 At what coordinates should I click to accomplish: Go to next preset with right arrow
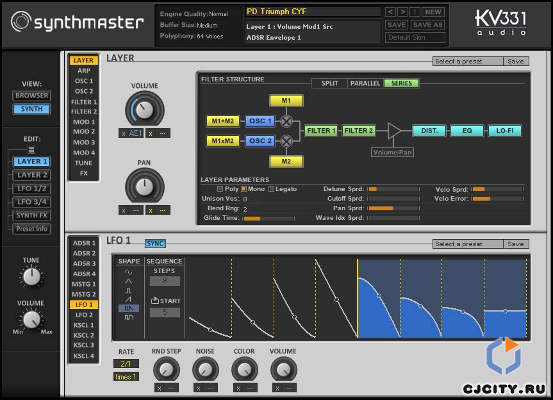click(402, 12)
